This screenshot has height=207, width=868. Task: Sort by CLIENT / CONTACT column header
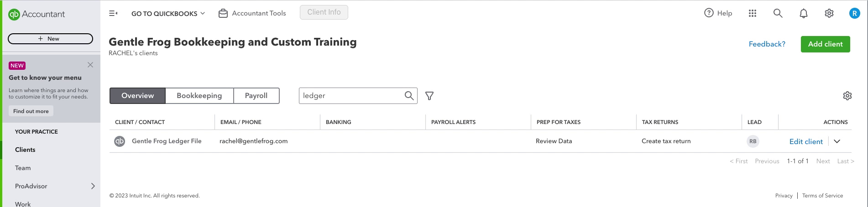click(140, 122)
